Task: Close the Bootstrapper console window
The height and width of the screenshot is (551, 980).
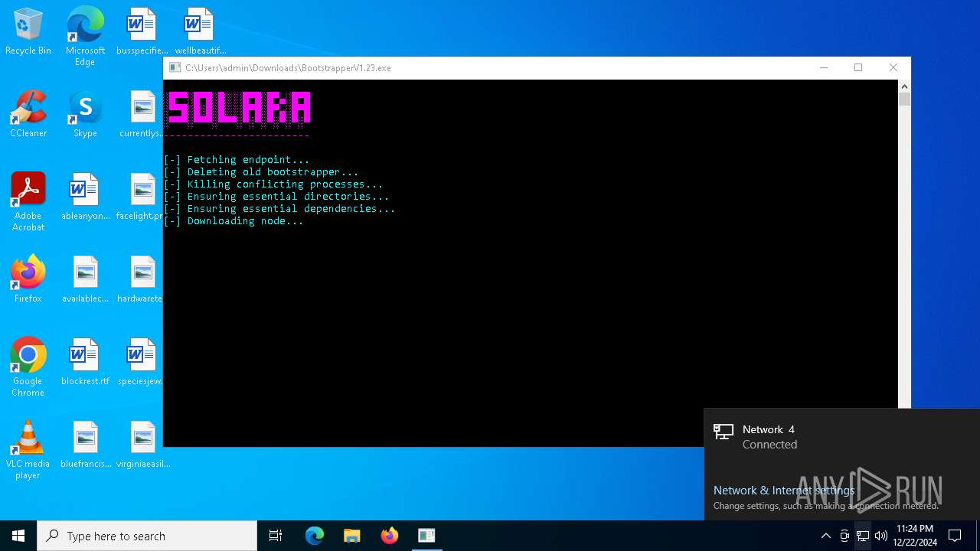Action: click(893, 67)
